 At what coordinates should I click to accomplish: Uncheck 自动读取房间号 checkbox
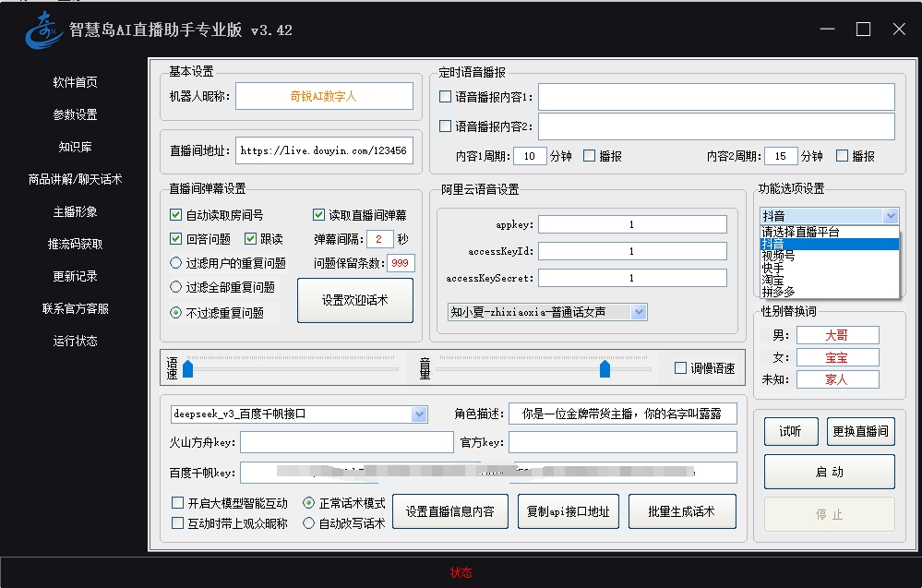coord(176,215)
